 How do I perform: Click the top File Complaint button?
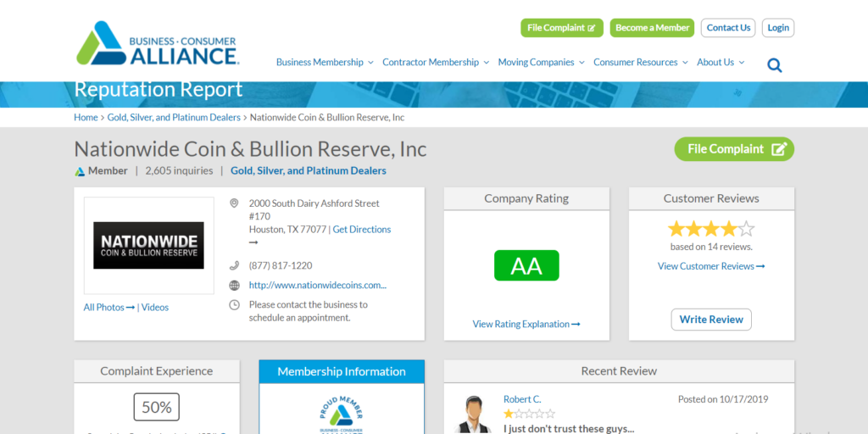click(562, 28)
